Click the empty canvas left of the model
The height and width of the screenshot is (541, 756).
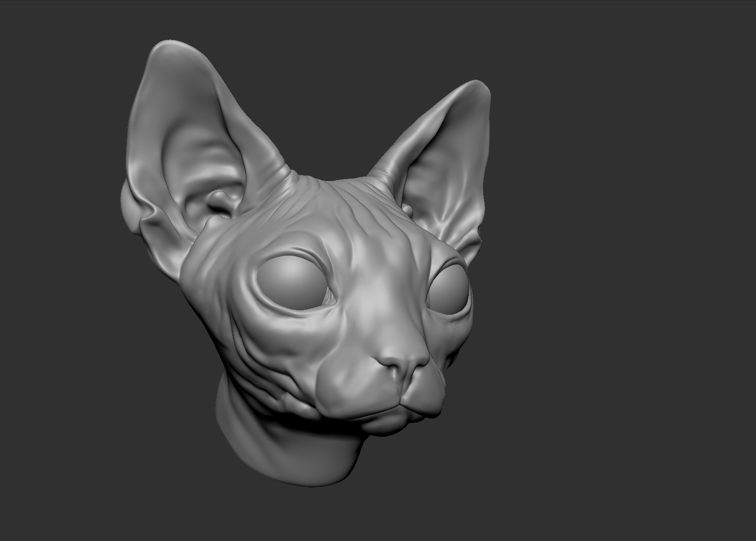tap(59, 270)
